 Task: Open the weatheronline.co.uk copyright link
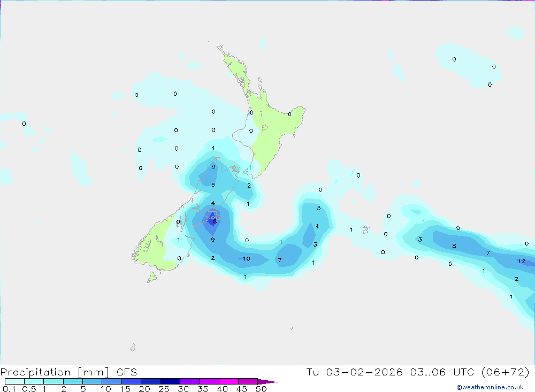tap(490, 387)
